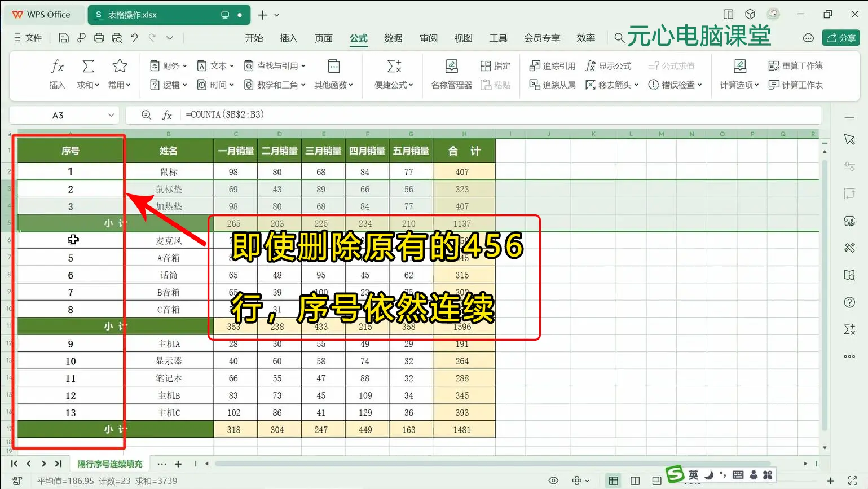Click the help question mark sidebar icon

point(849,302)
